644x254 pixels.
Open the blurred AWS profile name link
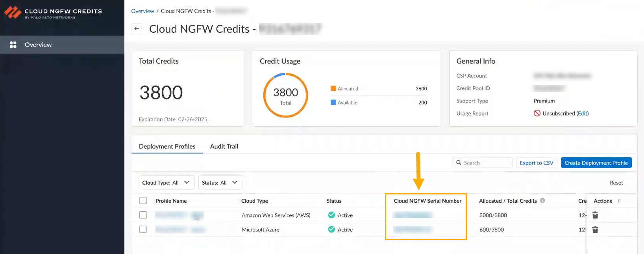179,215
